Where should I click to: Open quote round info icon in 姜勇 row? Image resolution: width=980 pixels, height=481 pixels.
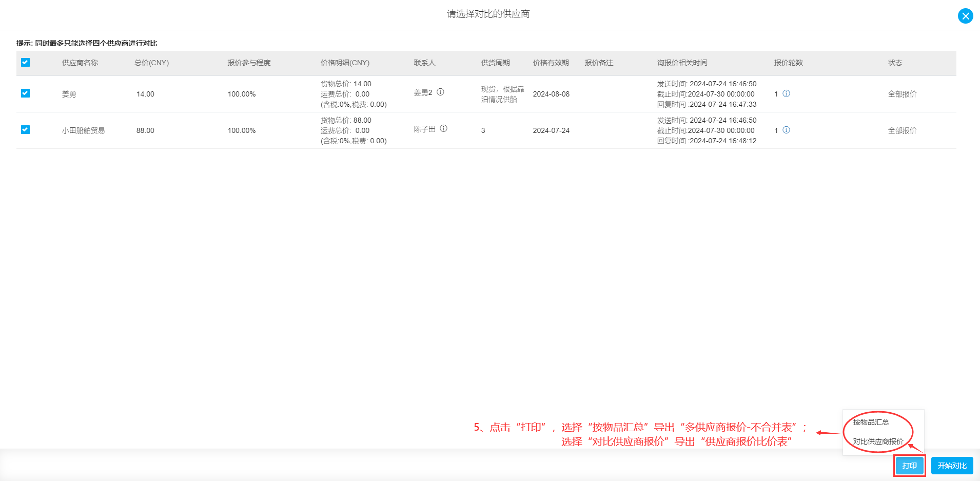pos(786,93)
